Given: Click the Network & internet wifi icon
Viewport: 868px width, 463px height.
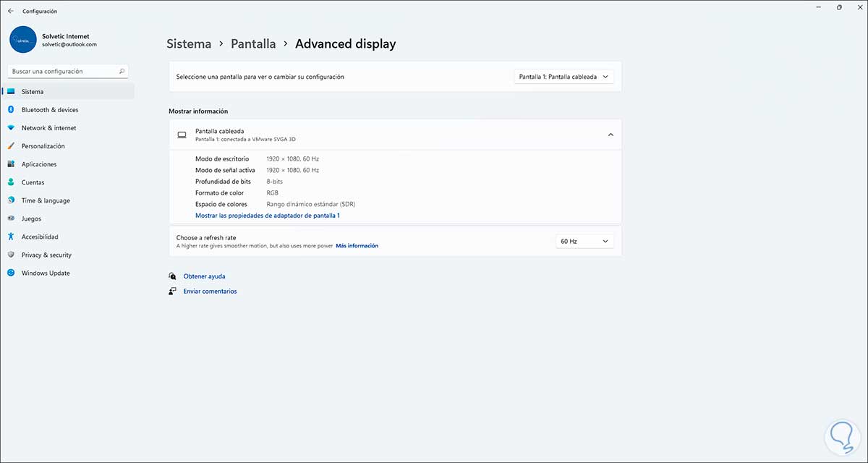Looking at the screenshot, I should (x=11, y=128).
